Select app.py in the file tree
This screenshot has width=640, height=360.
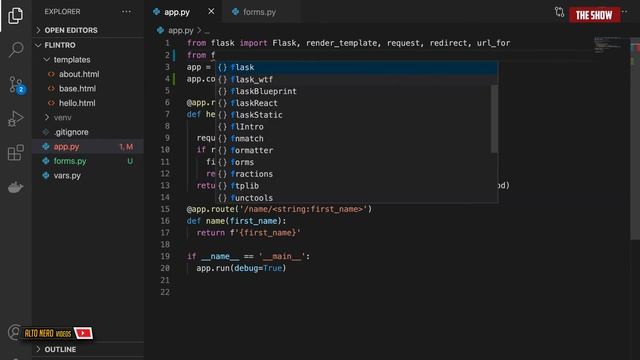[66, 147]
